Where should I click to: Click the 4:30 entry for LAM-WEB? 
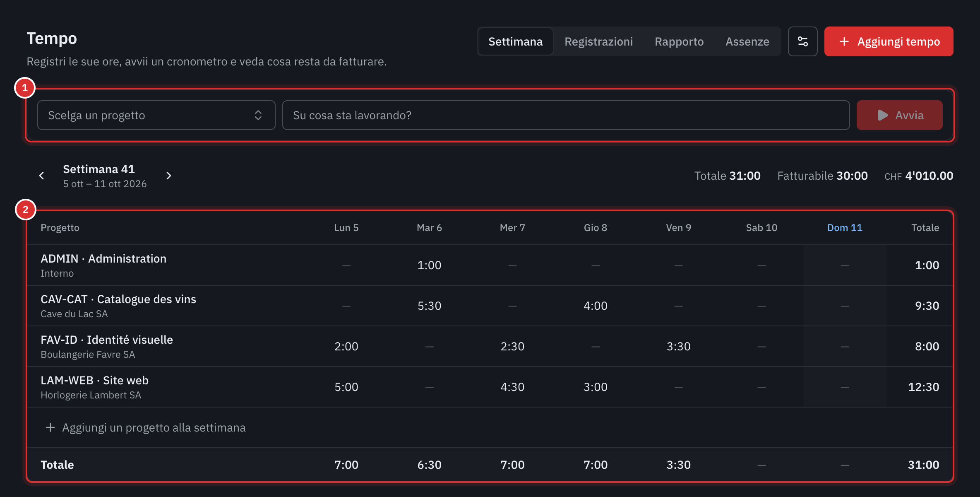click(512, 387)
